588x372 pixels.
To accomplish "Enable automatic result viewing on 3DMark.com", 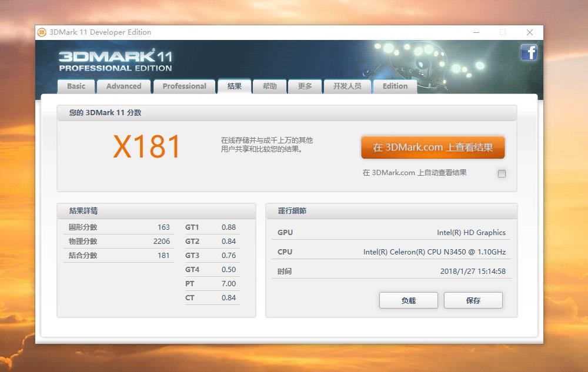I will pyautogui.click(x=502, y=173).
